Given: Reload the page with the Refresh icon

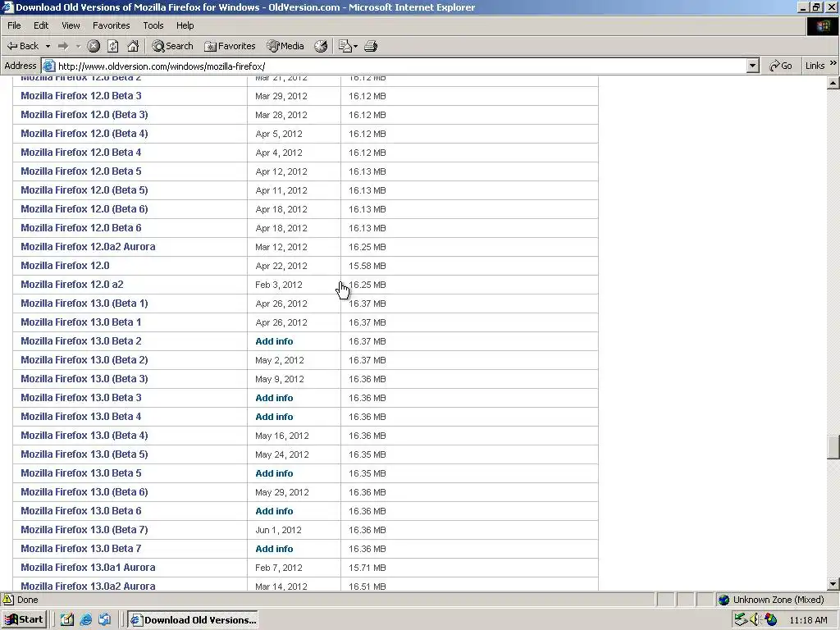Looking at the screenshot, I should click(113, 46).
